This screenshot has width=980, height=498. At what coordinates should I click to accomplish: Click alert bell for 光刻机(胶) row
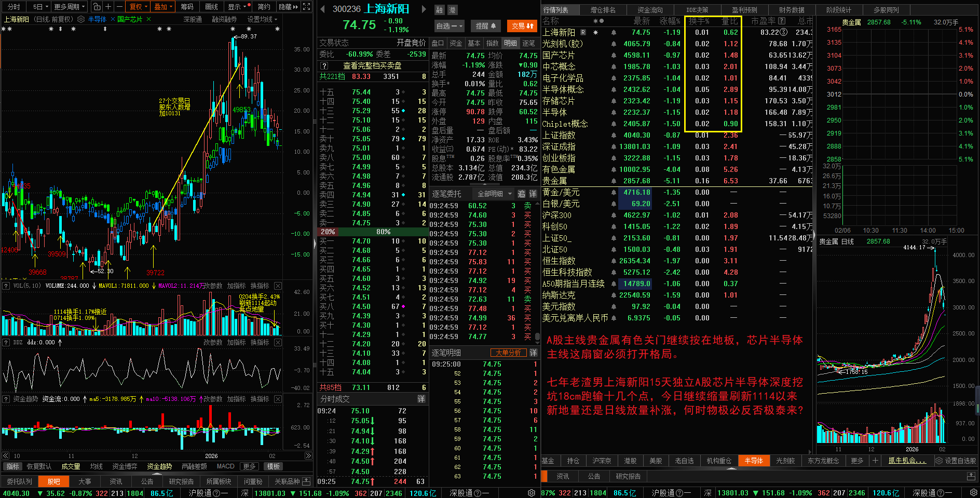point(614,44)
